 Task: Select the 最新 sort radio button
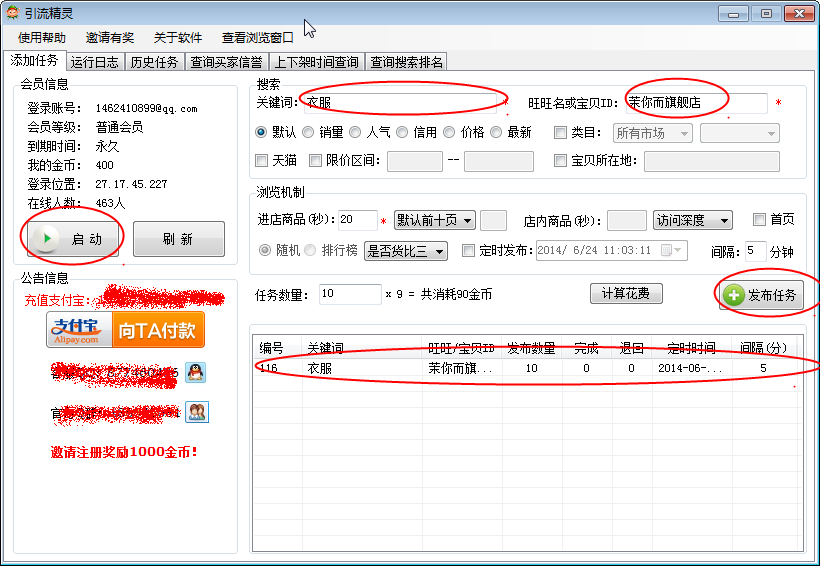pyautogui.click(x=496, y=132)
